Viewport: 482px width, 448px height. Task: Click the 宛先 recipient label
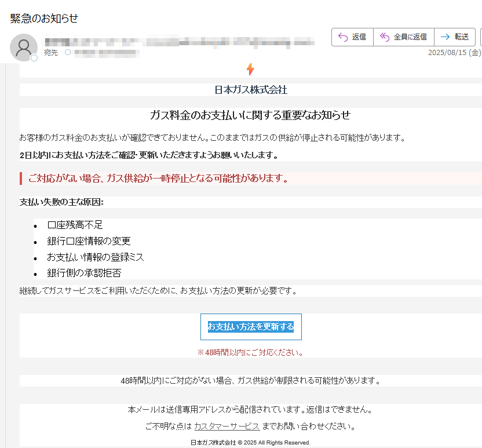click(51, 53)
